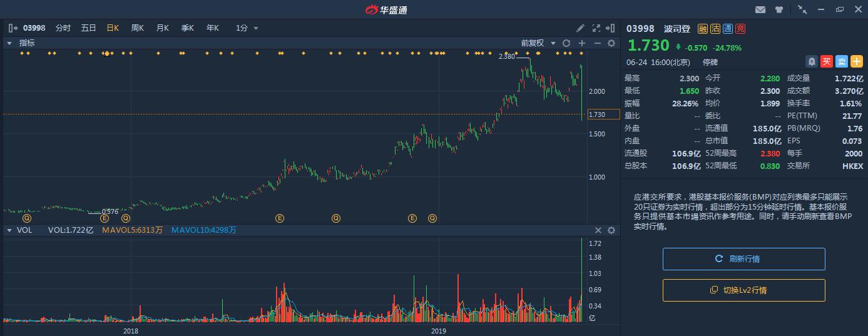868x336 pixels.
Task: Toggle the right quote panel icon
Action: point(611,28)
